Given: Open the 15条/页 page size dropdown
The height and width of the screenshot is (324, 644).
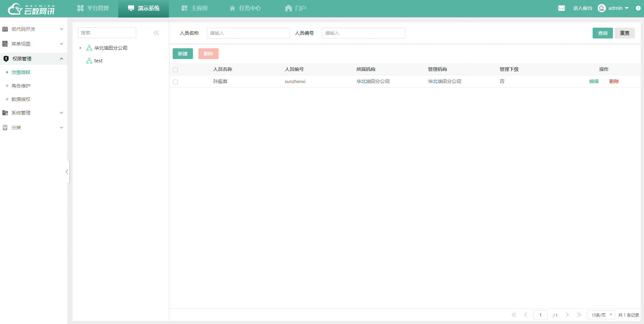Looking at the screenshot, I should pyautogui.click(x=601, y=315).
